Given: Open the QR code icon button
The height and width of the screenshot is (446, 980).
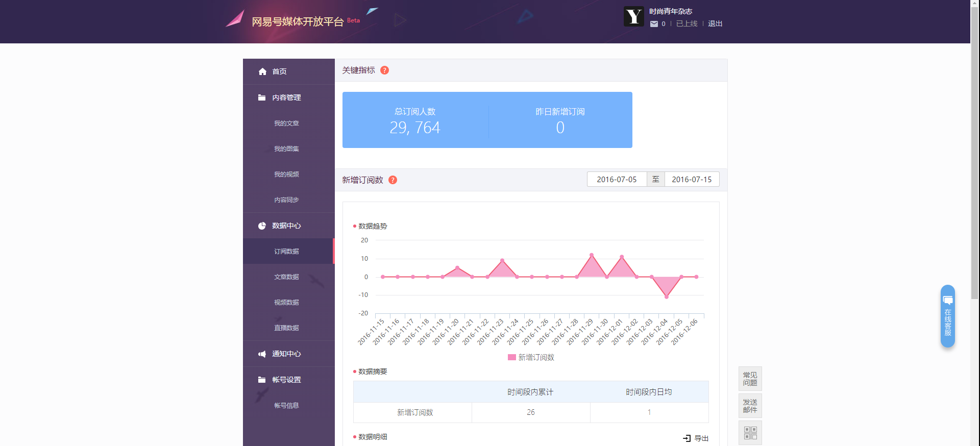Looking at the screenshot, I should (750, 433).
